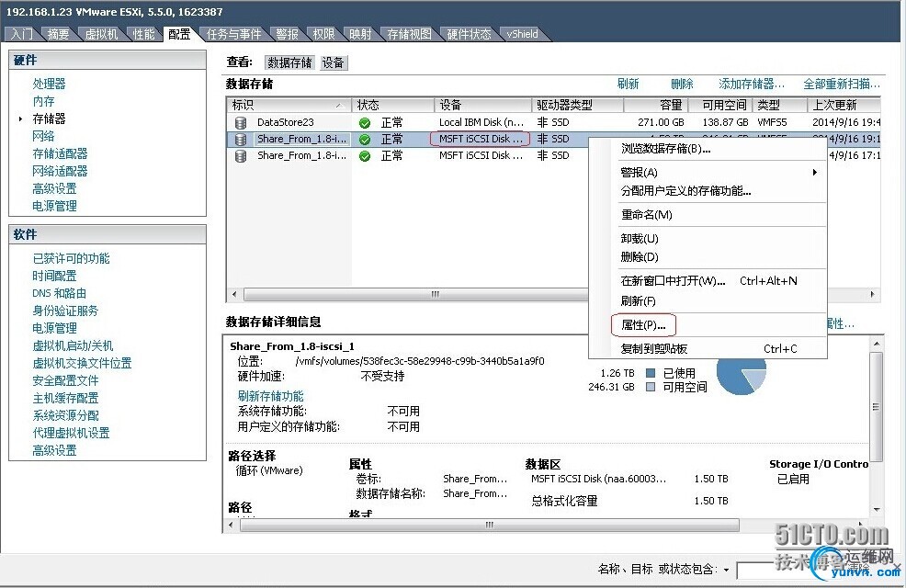Choose 复制到剪贴板 menu entry
The width and height of the screenshot is (906, 588).
[x=654, y=349]
